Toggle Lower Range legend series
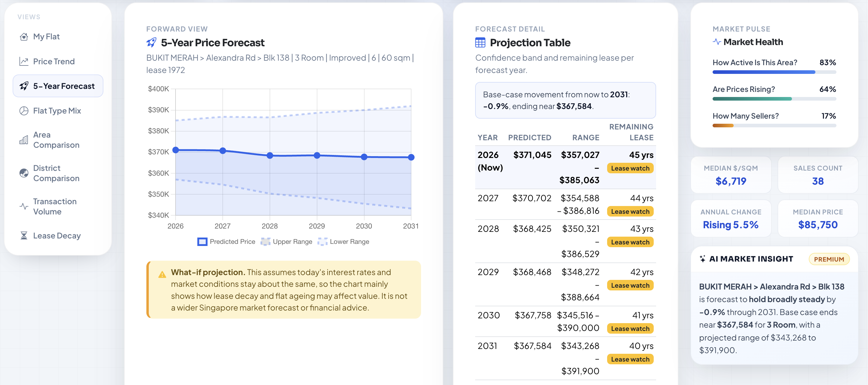 pyautogui.click(x=343, y=242)
